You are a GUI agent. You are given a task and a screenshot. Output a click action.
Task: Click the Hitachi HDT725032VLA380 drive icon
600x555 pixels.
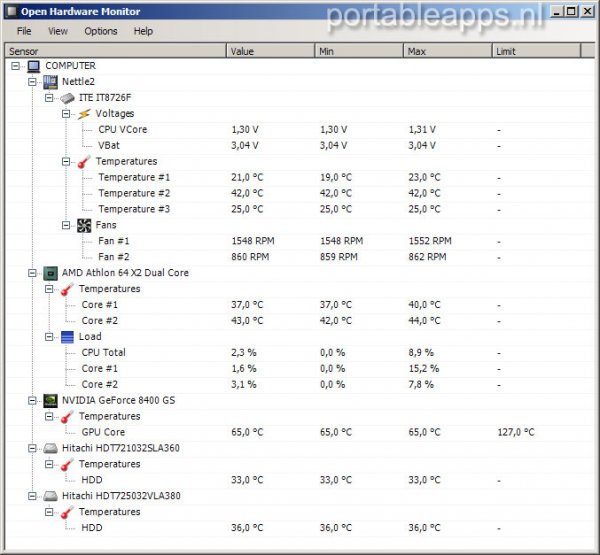51,496
